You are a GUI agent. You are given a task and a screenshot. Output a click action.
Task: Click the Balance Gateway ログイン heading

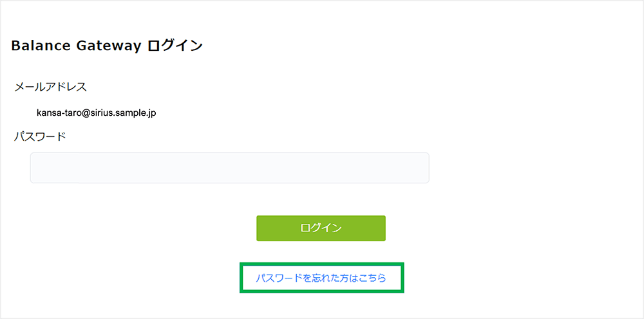[x=107, y=46]
